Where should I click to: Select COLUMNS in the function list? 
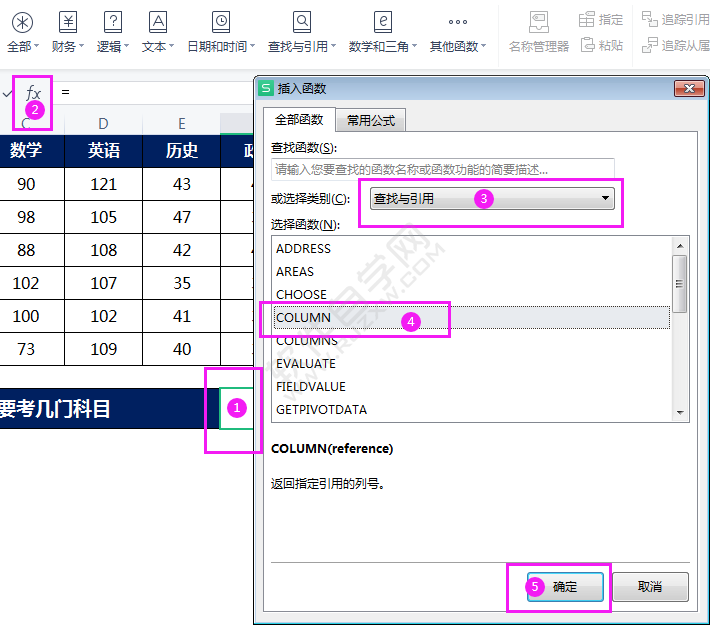[471, 341]
